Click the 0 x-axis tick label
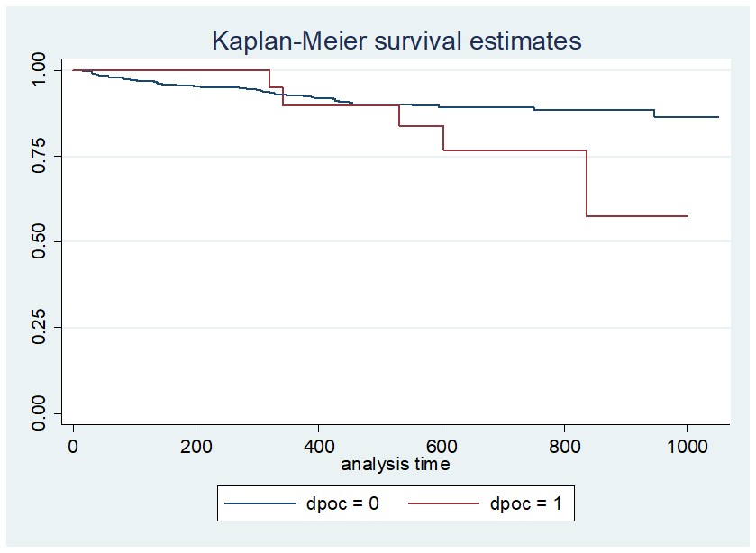 click(x=73, y=448)
